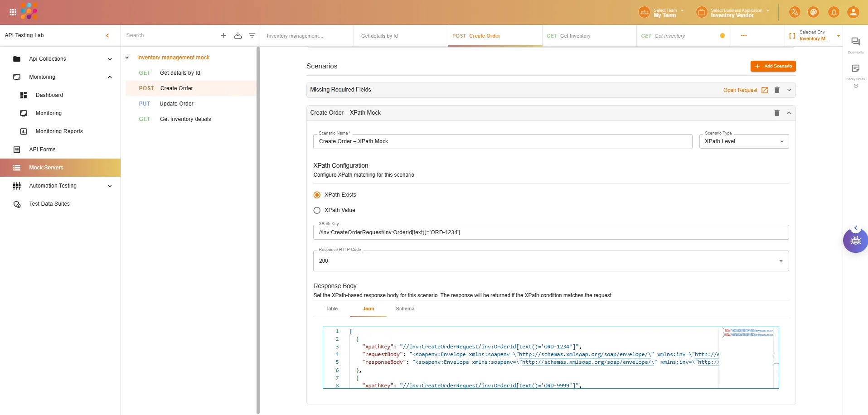Open the Comments panel icon
The height and width of the screenshot is (415, 868).
[855, 42]
